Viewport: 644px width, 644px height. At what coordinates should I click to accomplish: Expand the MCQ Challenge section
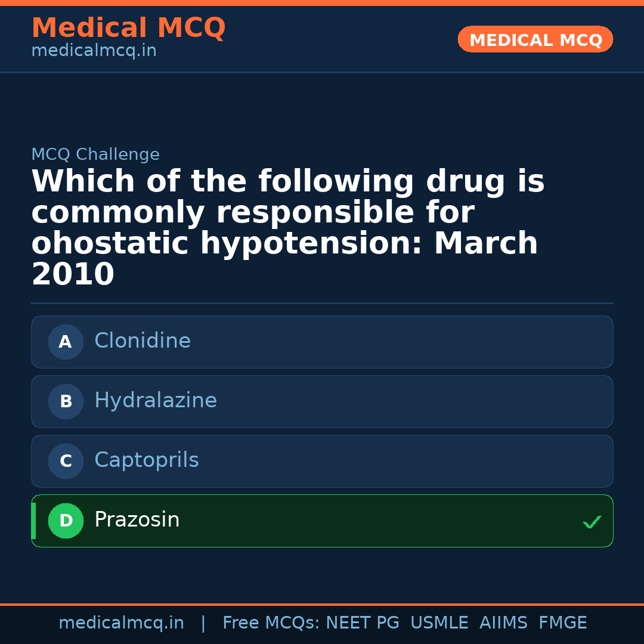click(95, 154)
